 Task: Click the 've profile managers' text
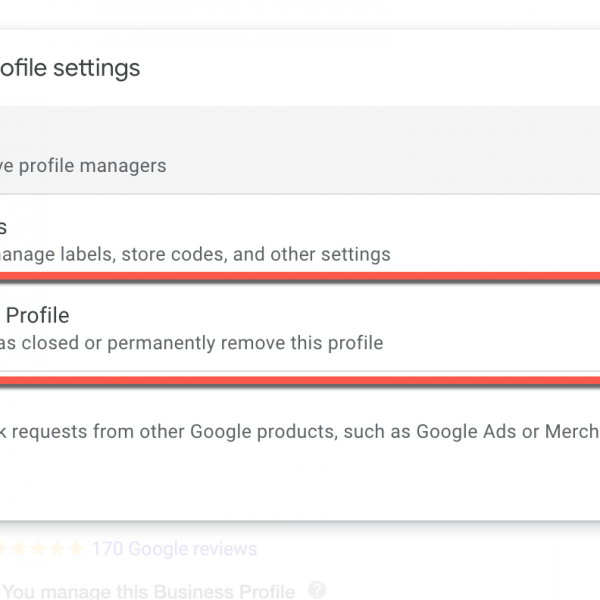click(83, 166)
